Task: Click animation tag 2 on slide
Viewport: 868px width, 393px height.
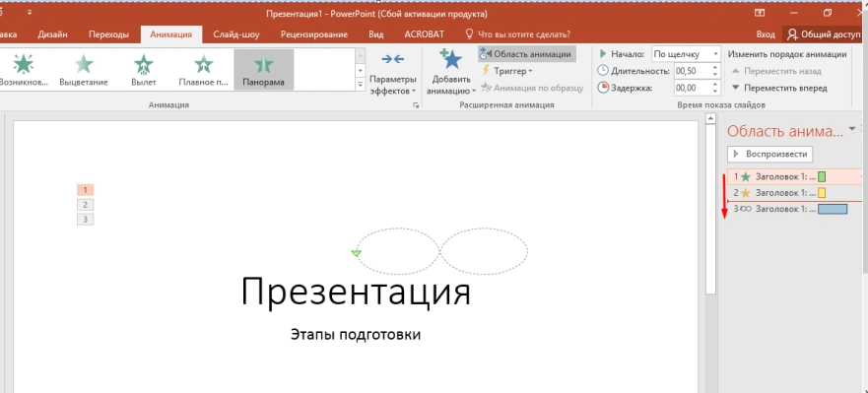Action: [x=85, y=205]
